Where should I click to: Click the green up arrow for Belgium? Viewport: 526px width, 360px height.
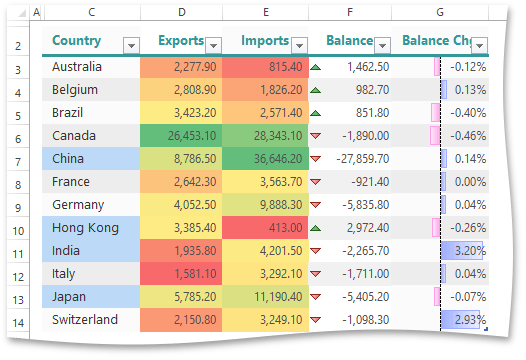[x=315, y=90]
